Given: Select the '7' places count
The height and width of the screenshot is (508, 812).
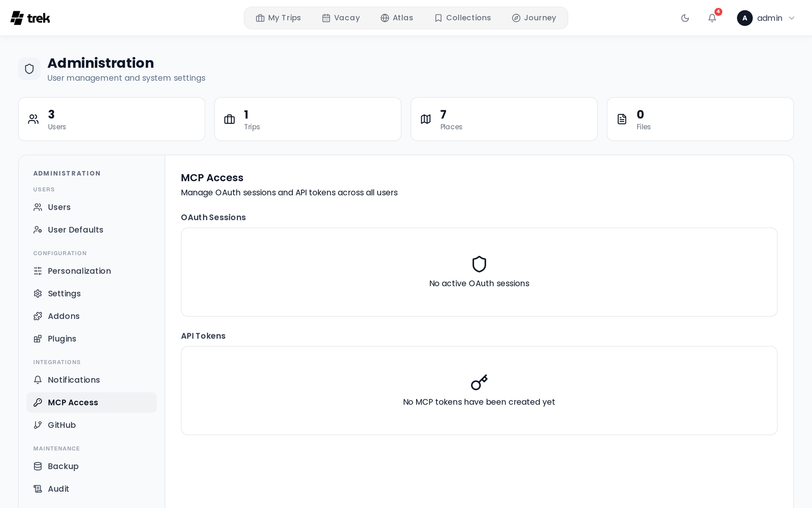Looking at the screenshot, I should [443, 114].
